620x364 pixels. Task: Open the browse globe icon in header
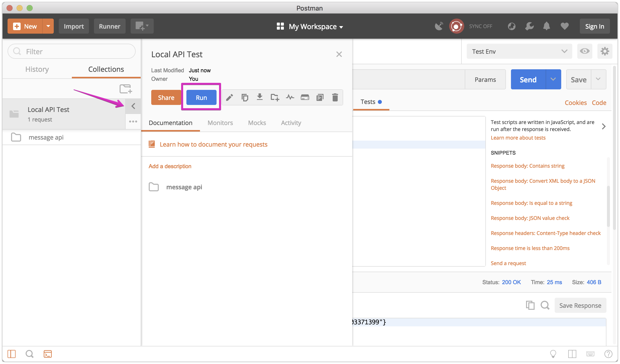511,26
